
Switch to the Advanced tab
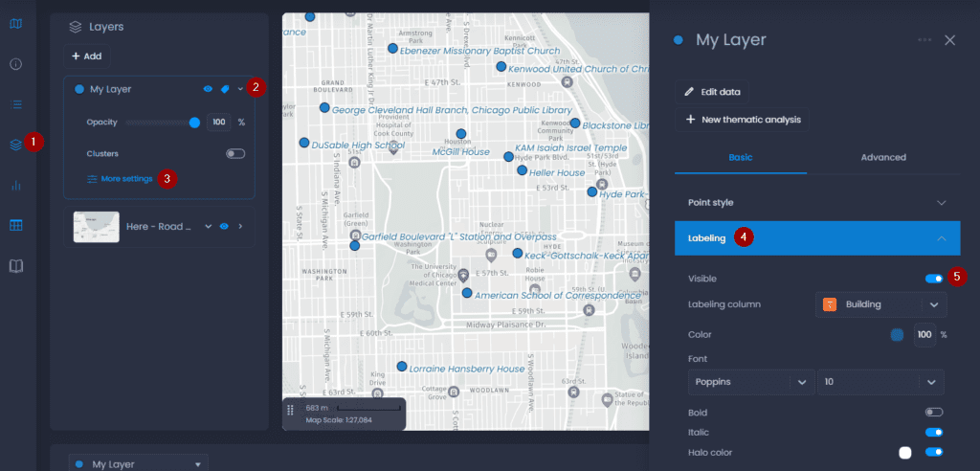[883, 157]
